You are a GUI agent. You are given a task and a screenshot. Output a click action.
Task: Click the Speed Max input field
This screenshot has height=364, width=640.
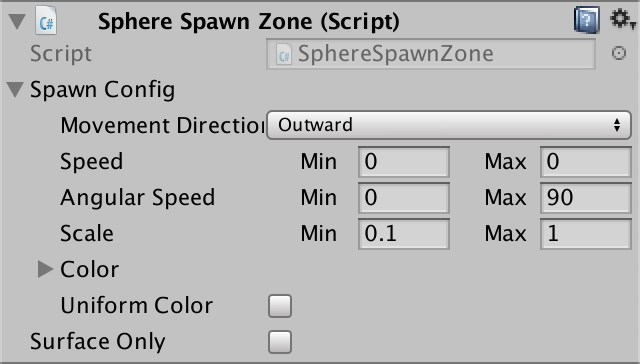tap(586, 162)
